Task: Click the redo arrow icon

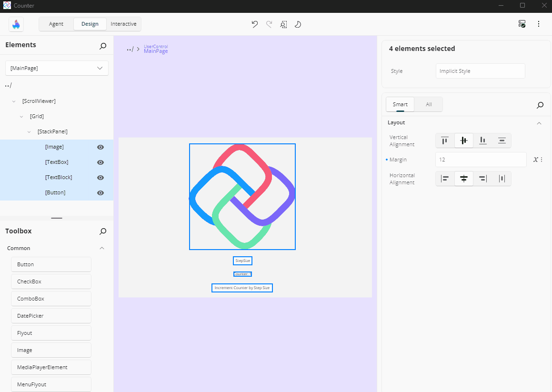Action: click(x=269, y=24)
